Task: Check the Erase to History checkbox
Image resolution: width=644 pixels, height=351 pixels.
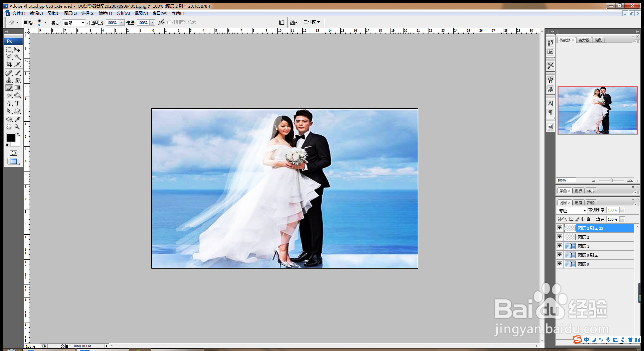Action: (169, 22)
